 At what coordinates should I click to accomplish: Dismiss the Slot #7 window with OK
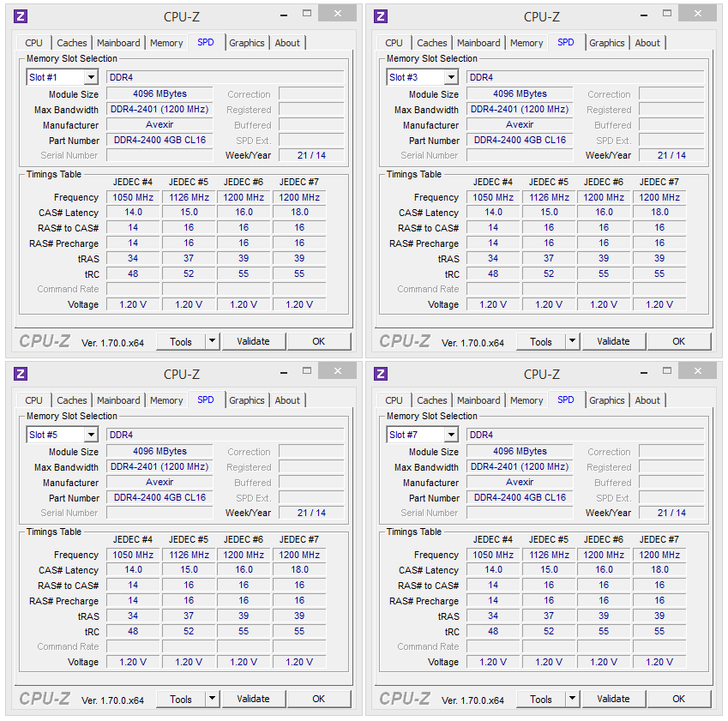(x=679, y=699)
